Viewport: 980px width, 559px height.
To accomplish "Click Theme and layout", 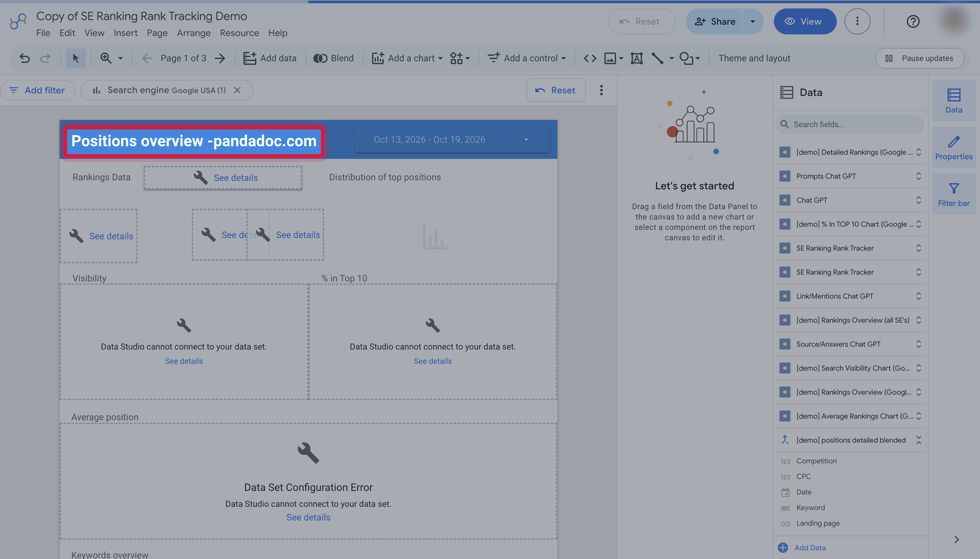I will coord(754,58).
